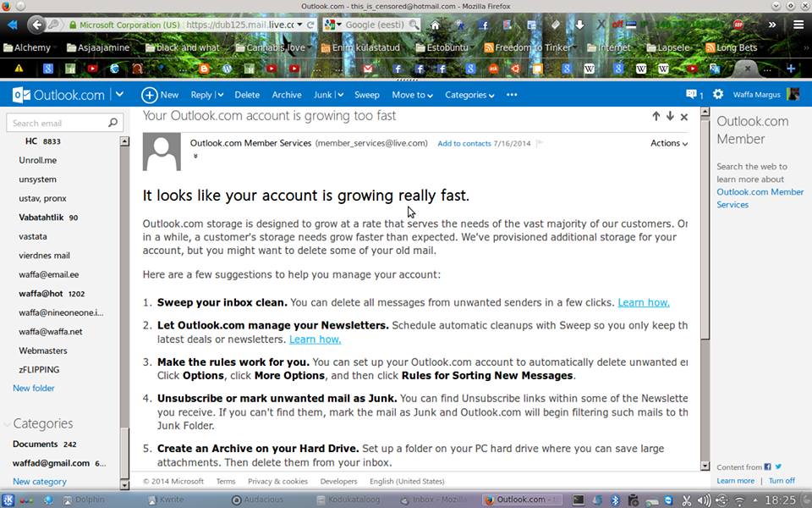Click the volume speaker tray icon

point(704,500)
